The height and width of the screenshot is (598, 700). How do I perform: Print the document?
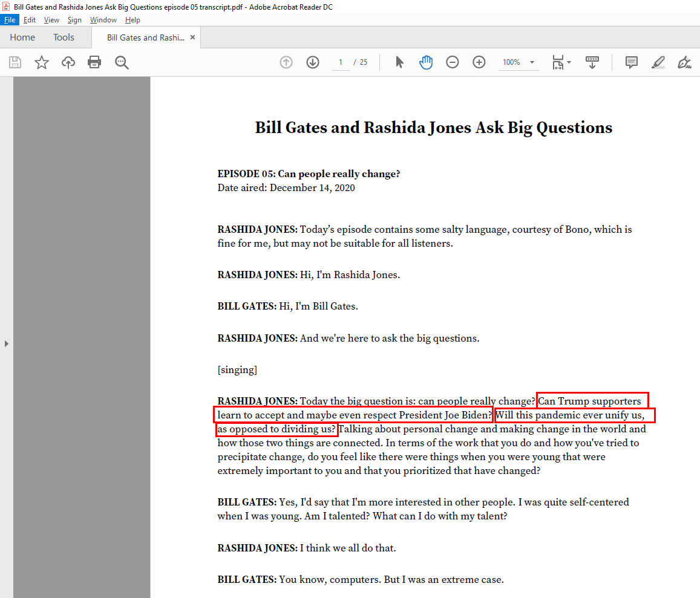(94, 62)
